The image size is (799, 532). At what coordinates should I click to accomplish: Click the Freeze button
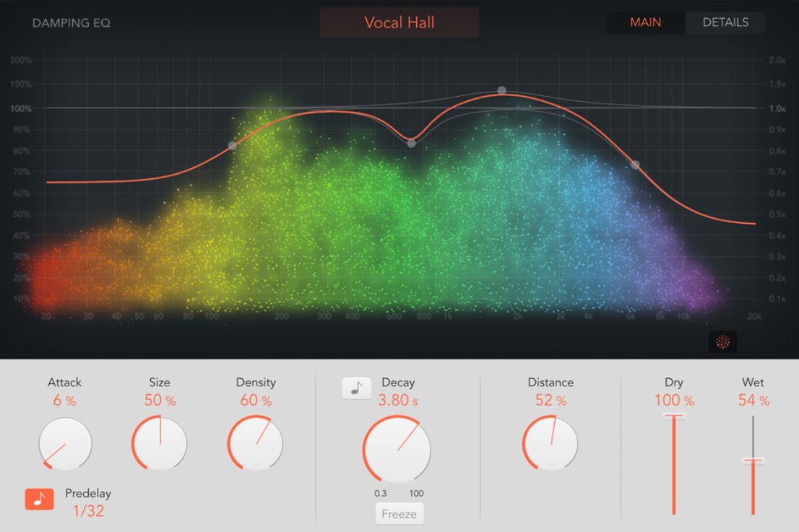399,514
